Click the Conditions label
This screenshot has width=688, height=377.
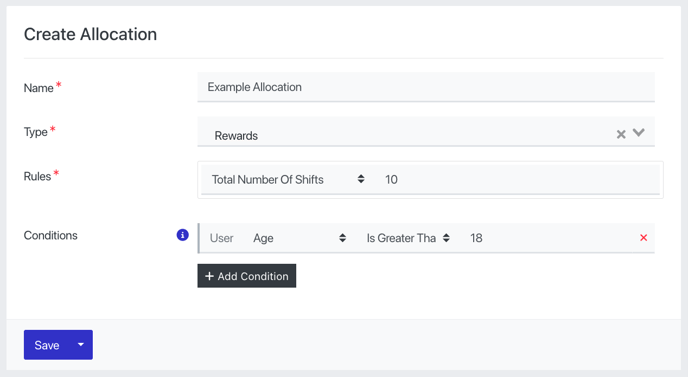[50, 235]
